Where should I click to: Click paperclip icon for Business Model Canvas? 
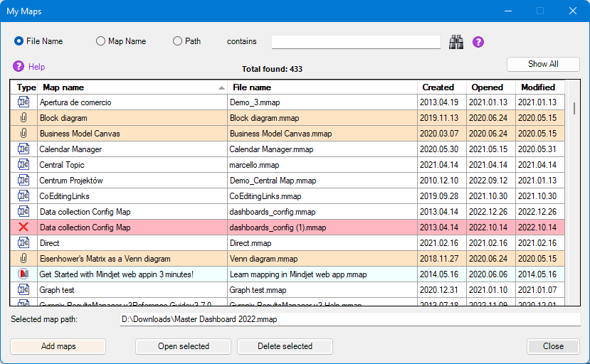[23, 133]
